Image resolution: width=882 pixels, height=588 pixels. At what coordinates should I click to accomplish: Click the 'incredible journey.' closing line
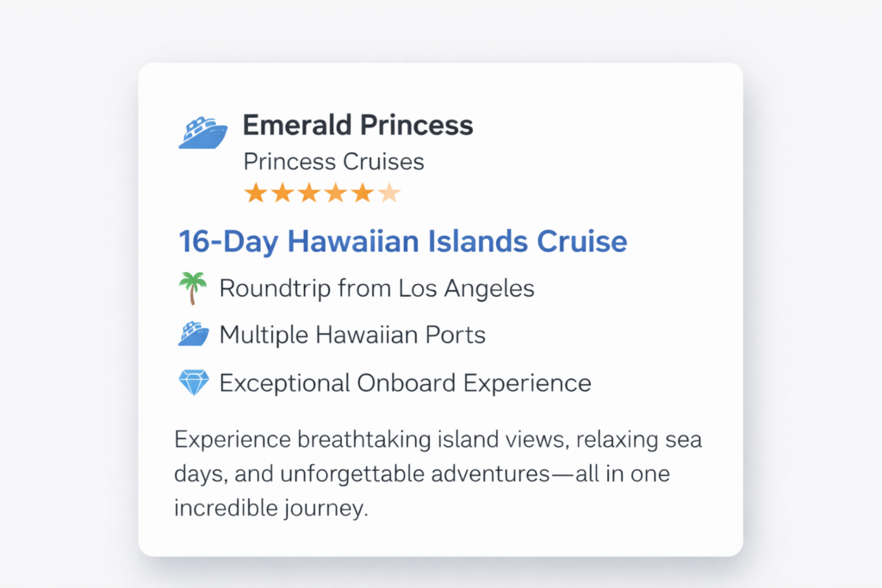(270, 508)
